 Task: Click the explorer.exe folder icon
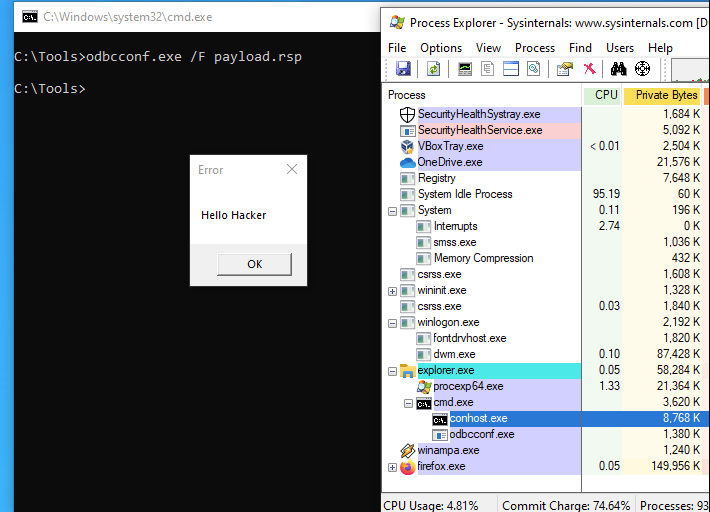(408, 371)
